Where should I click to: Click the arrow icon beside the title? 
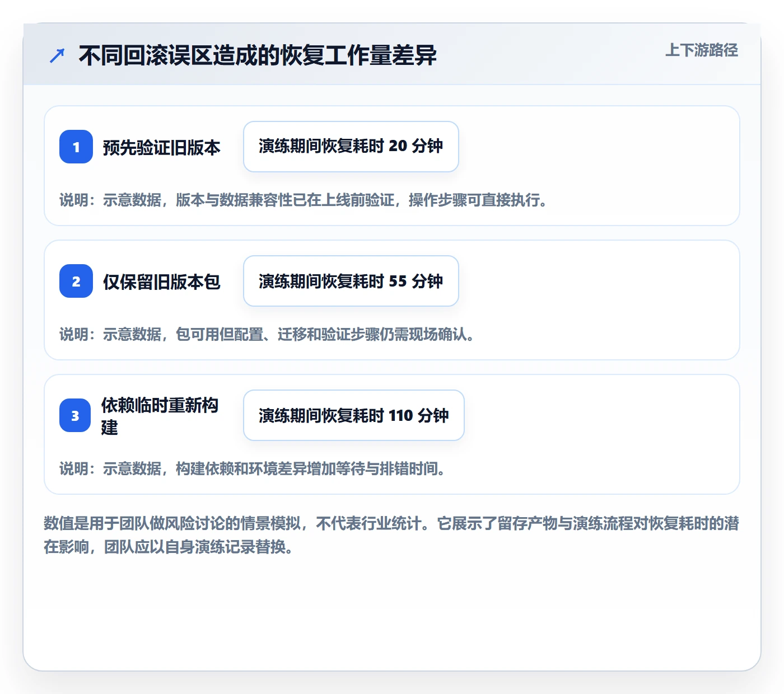57,55
